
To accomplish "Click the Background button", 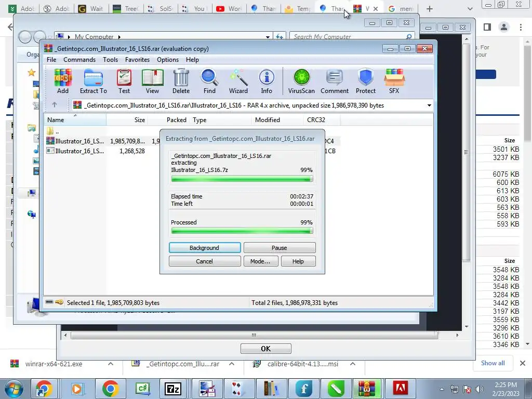I will [205, 248].
